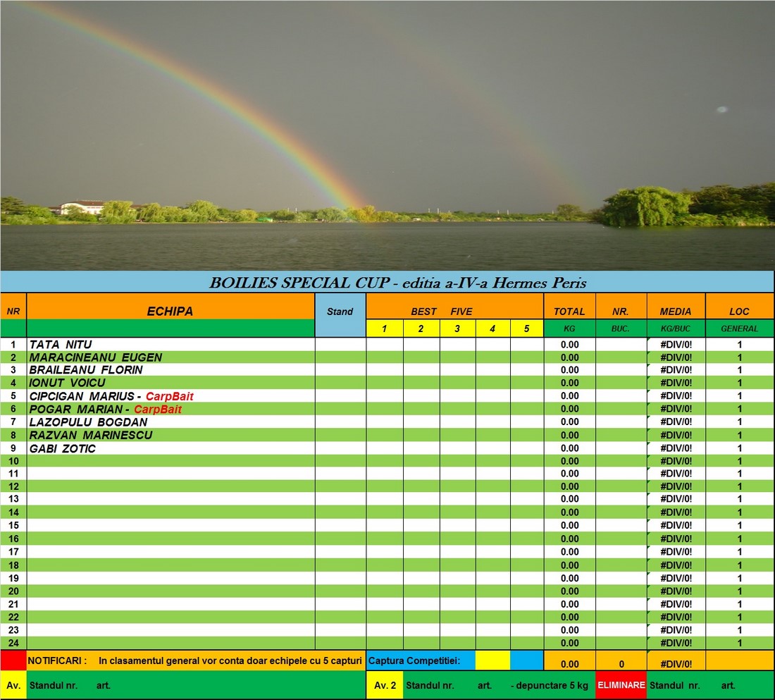This screenshot has width=775, height=700.
Task: Select the red cell left of NOTIFICARI
Action: point(13,661)
